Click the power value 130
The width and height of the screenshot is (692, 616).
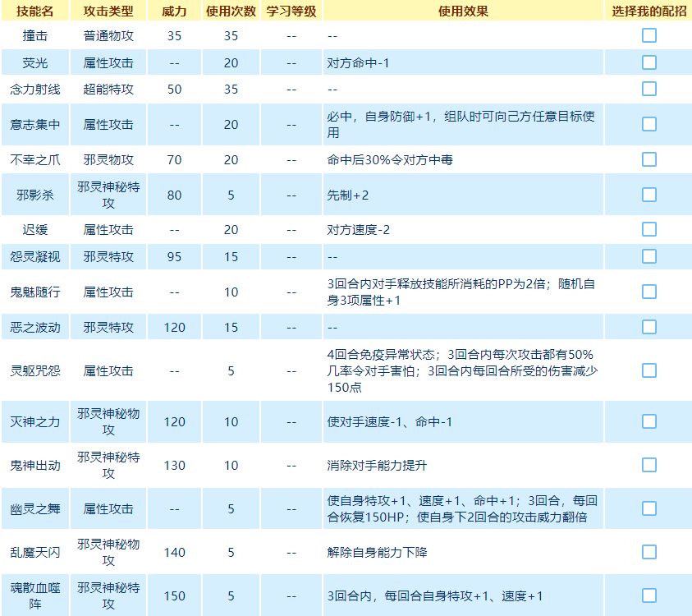pyautogui.click(x=174, y=466)
